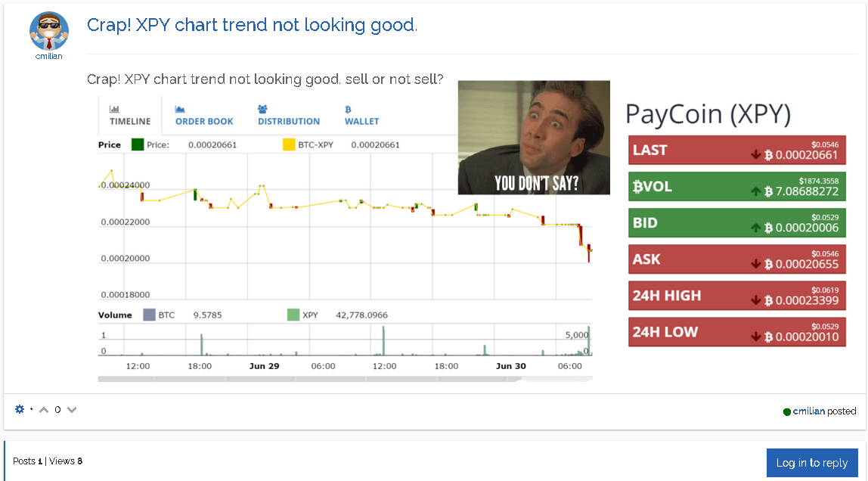
Task: Open the post tools gear icon
Action: 20,409
